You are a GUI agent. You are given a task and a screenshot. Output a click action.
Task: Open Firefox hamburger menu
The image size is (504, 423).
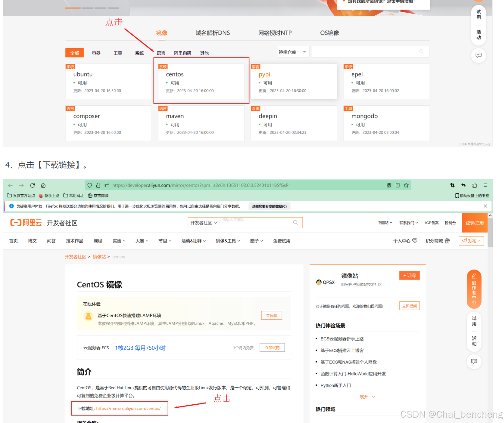[485, 185]
